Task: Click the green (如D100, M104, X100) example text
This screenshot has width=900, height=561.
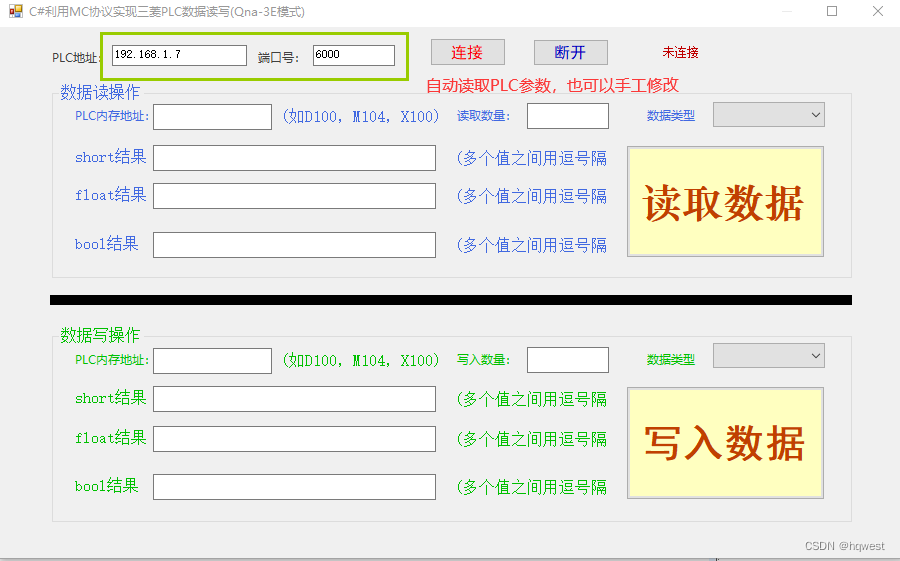Action: pos(361,360)
